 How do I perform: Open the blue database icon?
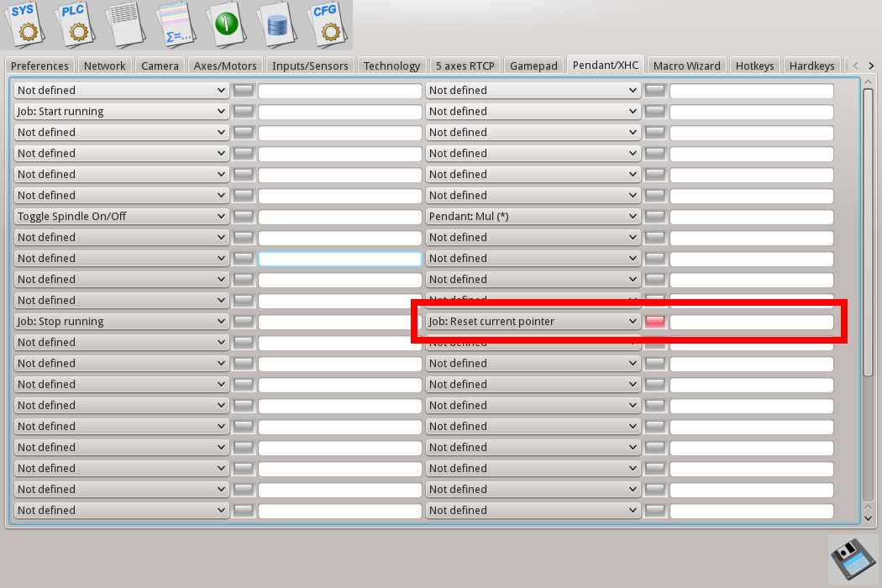[x=277, y=24]
